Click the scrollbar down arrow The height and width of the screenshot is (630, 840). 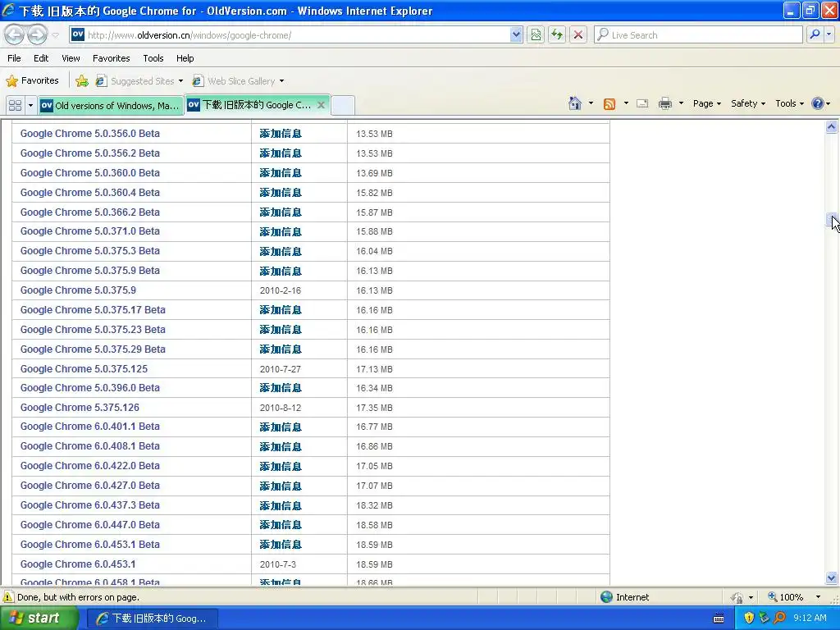click(x=832, y=577)
